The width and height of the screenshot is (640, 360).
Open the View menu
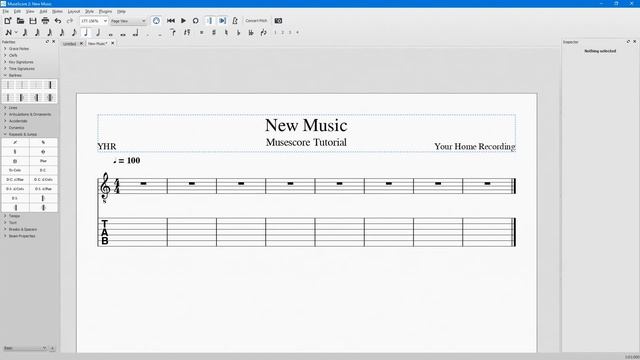point(30,11)
